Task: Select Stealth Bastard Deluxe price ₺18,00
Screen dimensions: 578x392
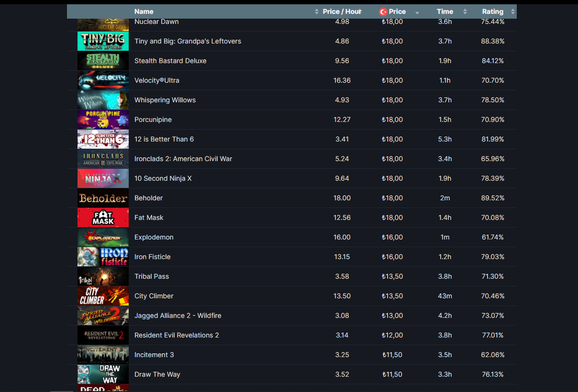Action: [392, 61]
